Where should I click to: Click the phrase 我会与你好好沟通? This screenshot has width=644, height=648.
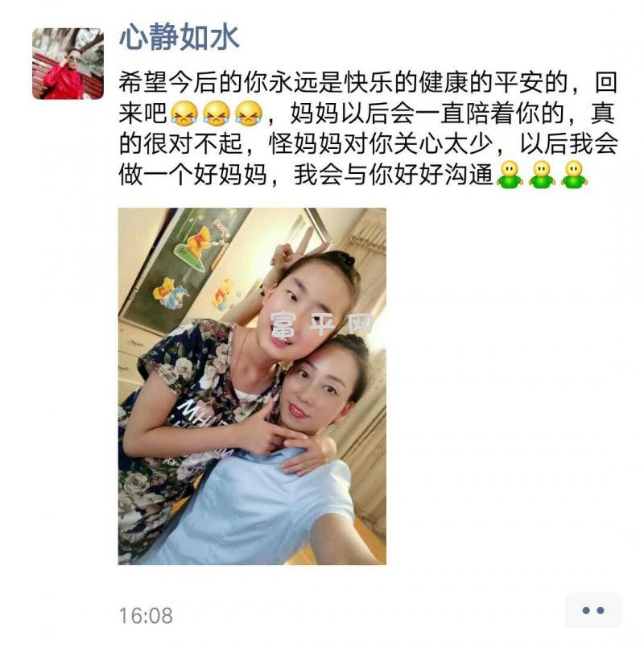[x=394, y=175]
